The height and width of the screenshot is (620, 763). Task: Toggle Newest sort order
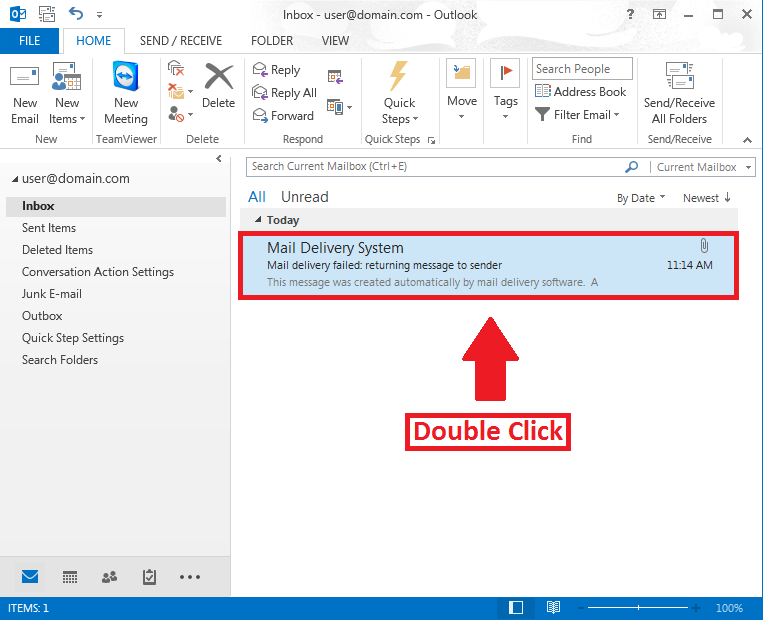707,198
